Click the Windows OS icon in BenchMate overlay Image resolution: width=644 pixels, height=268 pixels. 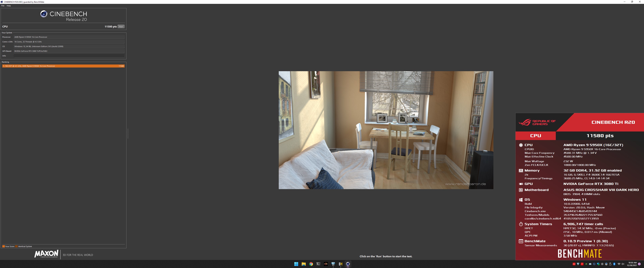(x=521, y=199)
